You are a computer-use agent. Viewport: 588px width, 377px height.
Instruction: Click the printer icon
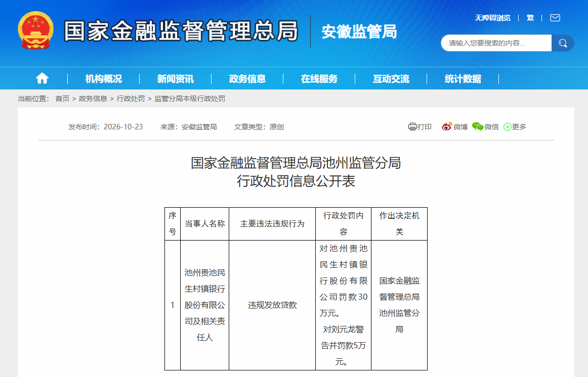[412, 127]
